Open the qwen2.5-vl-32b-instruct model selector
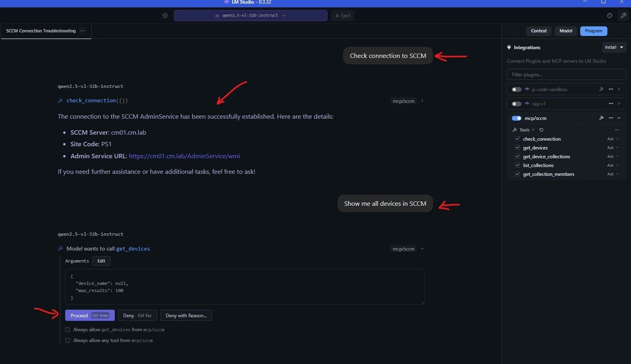 point(250,16)
